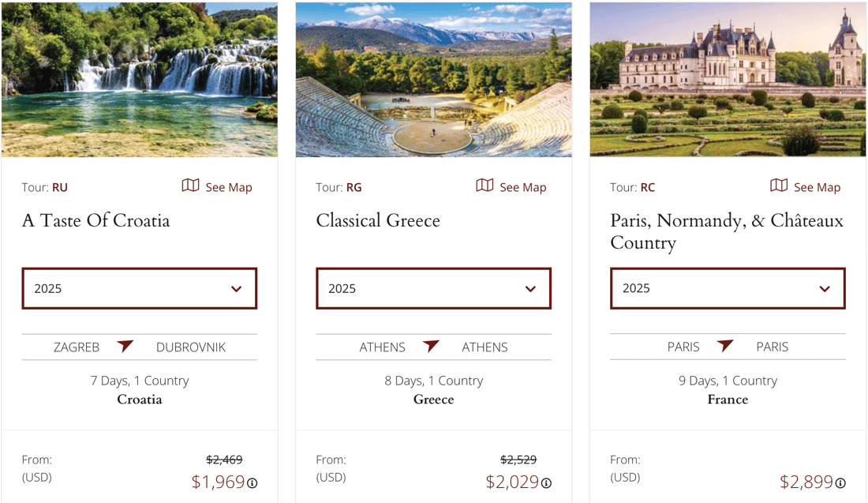Click info icon beside $2,899 price
Viewport: 868px width, 503px height.
point(840,483)
